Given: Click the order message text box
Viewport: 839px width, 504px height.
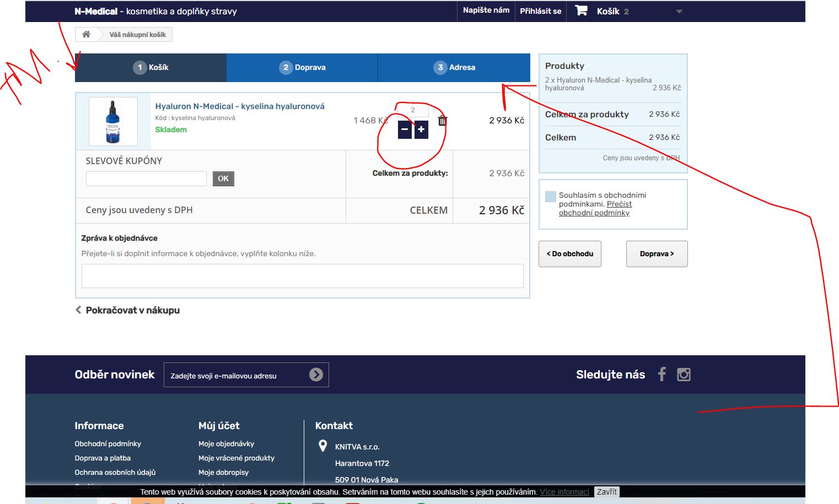Looking at the screenshot, I should [302, 276].
